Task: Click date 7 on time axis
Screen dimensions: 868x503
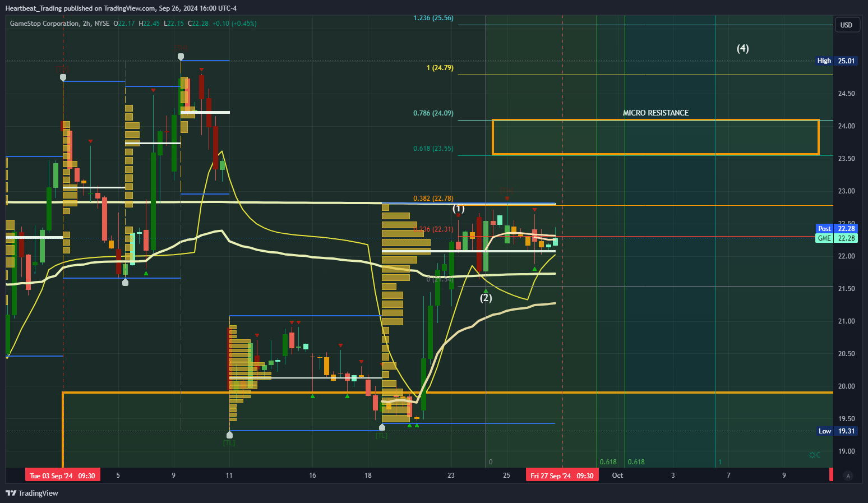Action: pos(728,476)
